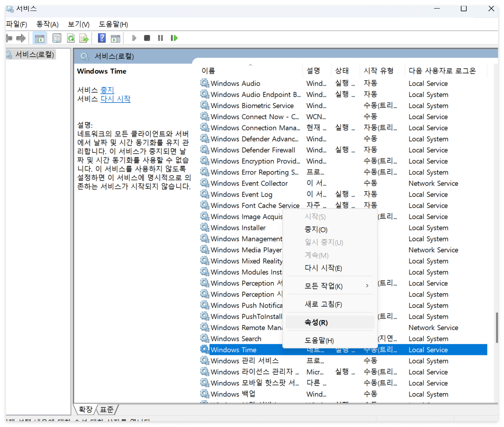Select the Windows 라이선스 관리자 service row
The width and height of the screenshot is (504, 427).
tap(343, 372)
